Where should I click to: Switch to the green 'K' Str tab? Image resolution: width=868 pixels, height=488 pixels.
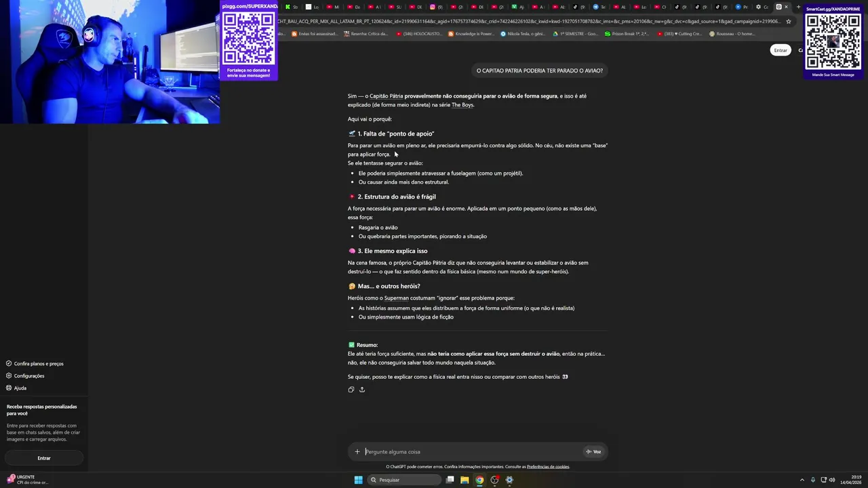pyautogui.click(x=292, y=7)
